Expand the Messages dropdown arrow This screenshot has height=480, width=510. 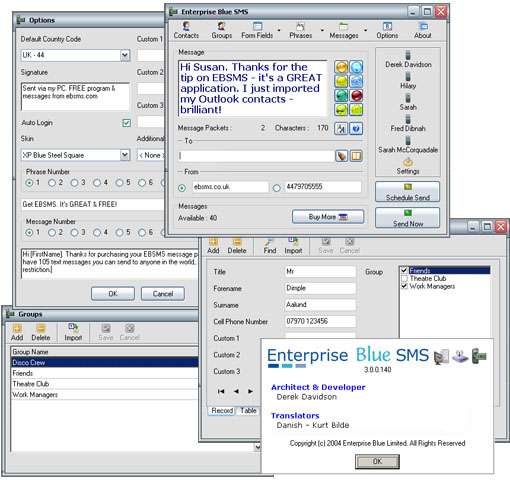pos(365,30)
